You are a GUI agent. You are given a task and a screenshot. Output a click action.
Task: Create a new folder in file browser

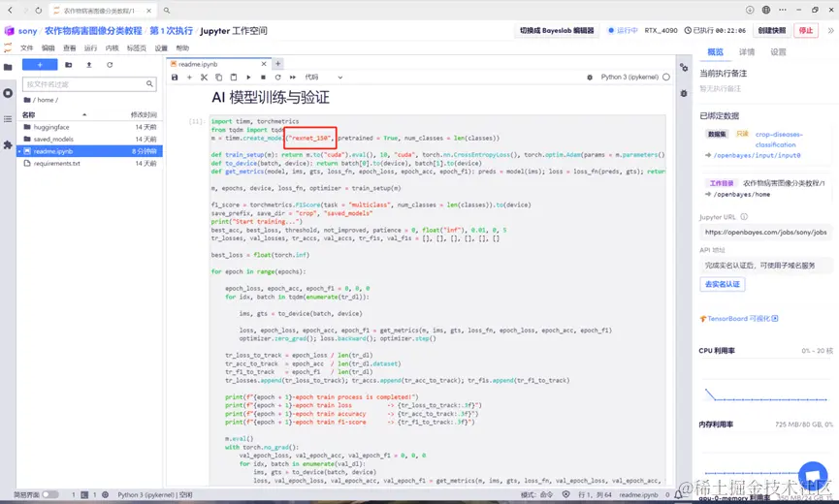[69, 65]
